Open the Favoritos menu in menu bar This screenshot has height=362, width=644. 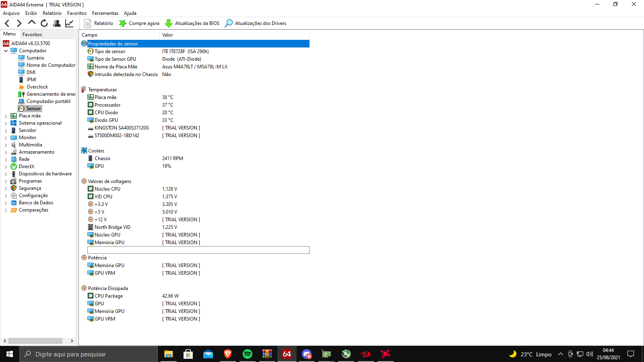(x=77, y=13)
